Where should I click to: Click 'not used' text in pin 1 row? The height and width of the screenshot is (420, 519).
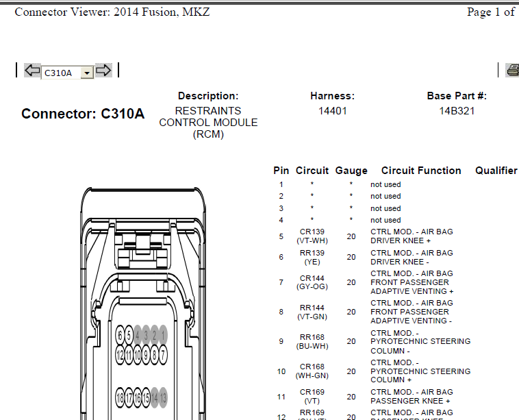tap(385, 184)
